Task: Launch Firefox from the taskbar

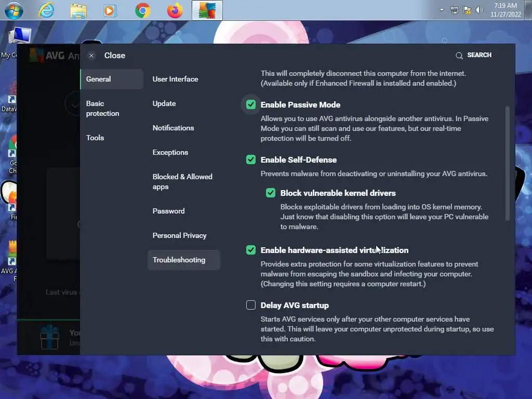Action: pos(175,10)
